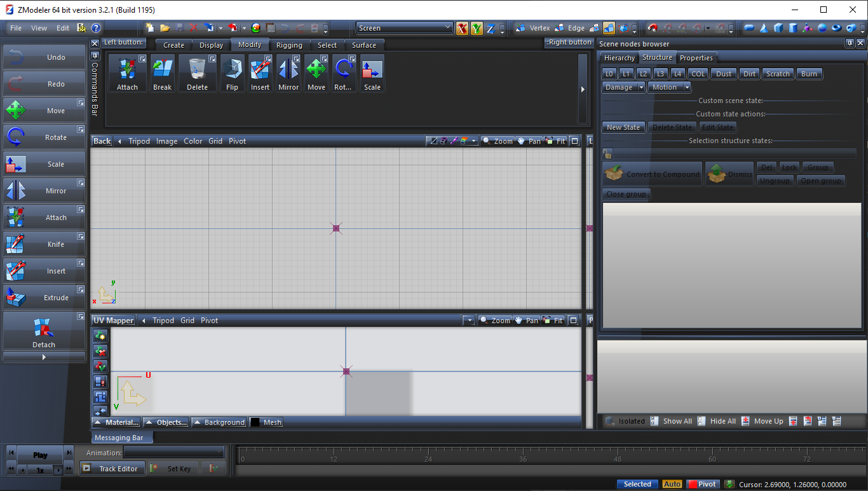The width and height of the screenshot is (868, 491).
Task: Click the Delete trash bin command
Action: 197,73
